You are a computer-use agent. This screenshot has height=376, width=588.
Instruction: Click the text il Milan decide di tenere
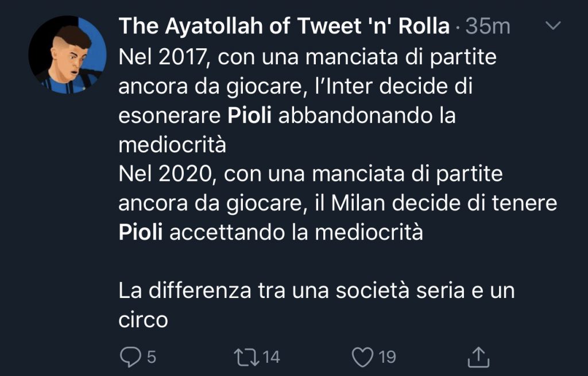pyautogui.click(x=436, y=204)
